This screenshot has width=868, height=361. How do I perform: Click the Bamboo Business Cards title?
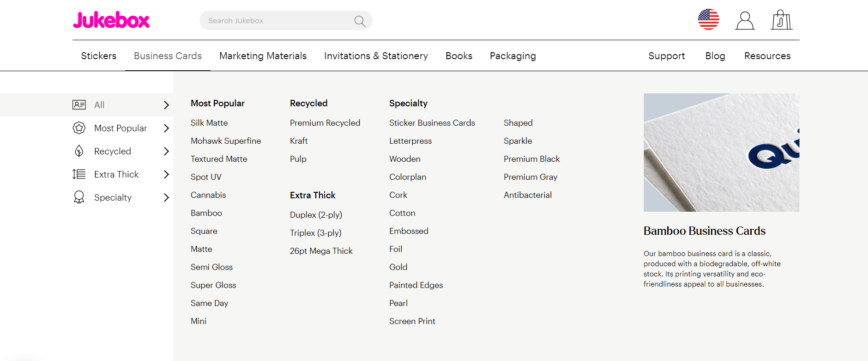click(705, 231)
